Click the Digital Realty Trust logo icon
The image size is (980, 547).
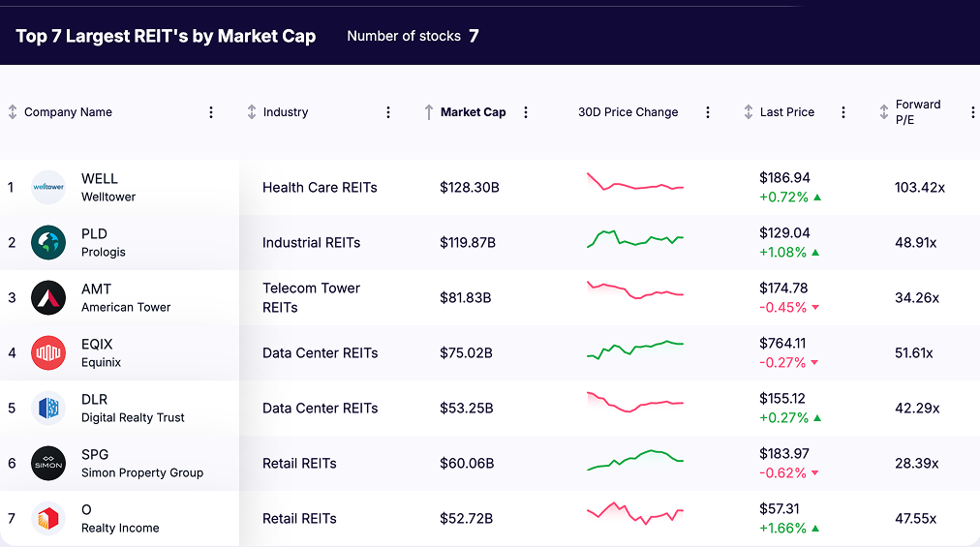tap(47, 408)
